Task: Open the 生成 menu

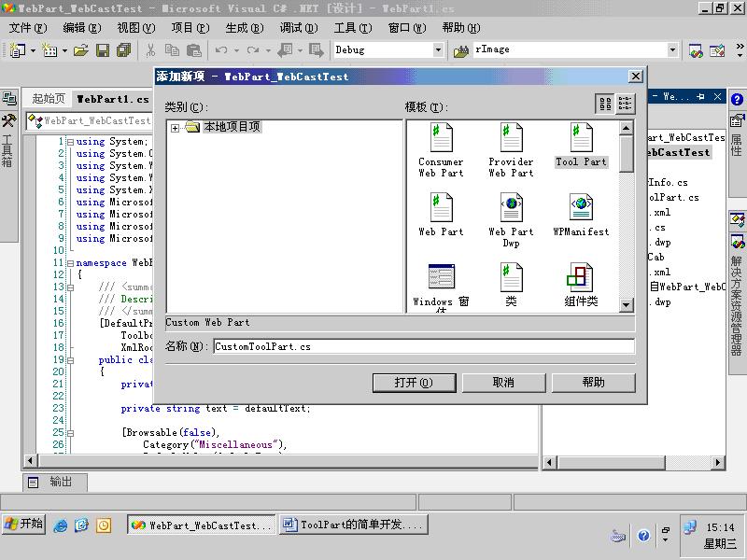Action: pyautogui.click(x=245, y=28)
